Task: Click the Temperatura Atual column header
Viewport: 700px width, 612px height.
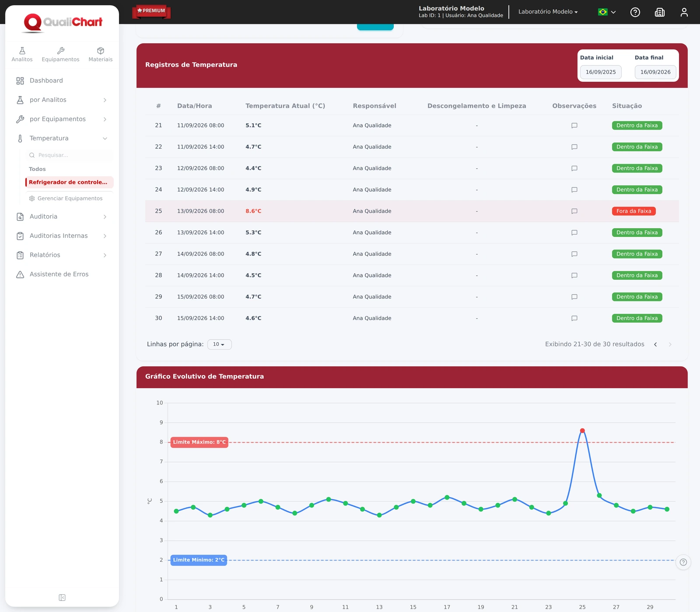Action: (285, 106)
